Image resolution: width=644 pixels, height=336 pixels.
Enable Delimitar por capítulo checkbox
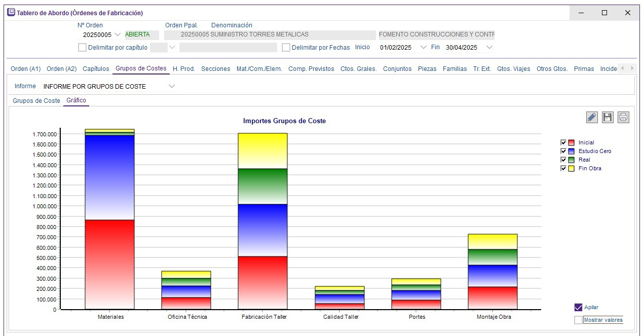(82, 48)
